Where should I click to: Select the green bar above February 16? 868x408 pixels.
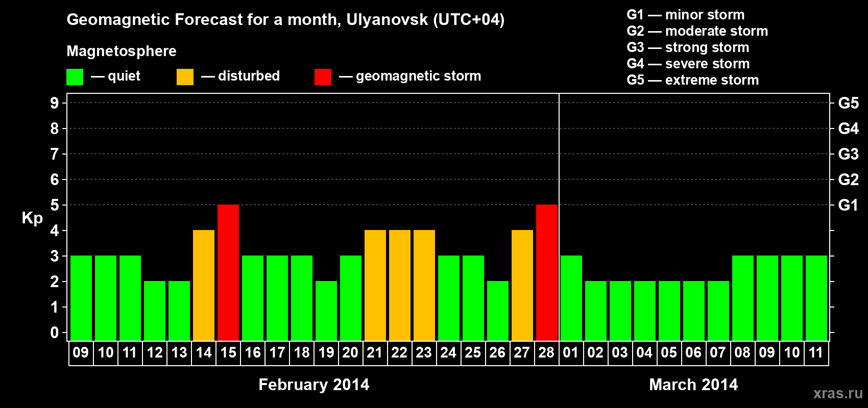pyautogui.click(x=253, y=298)
